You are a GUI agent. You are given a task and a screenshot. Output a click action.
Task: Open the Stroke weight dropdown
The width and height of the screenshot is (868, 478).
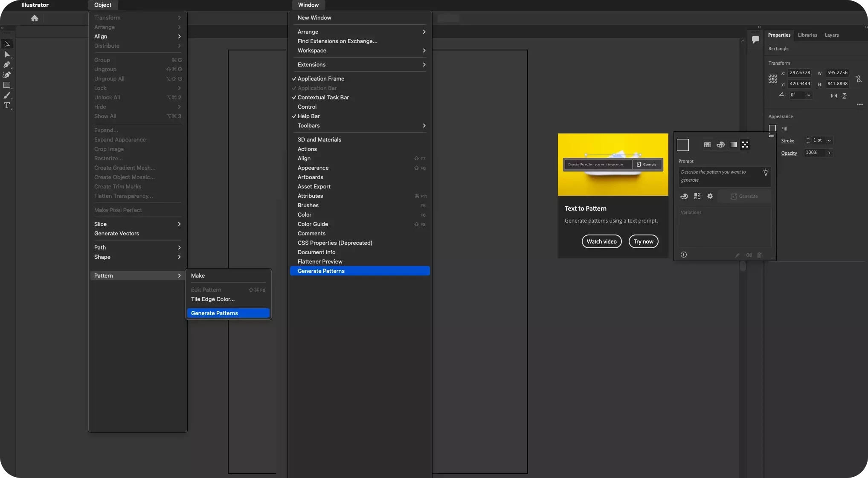(829, 140)
